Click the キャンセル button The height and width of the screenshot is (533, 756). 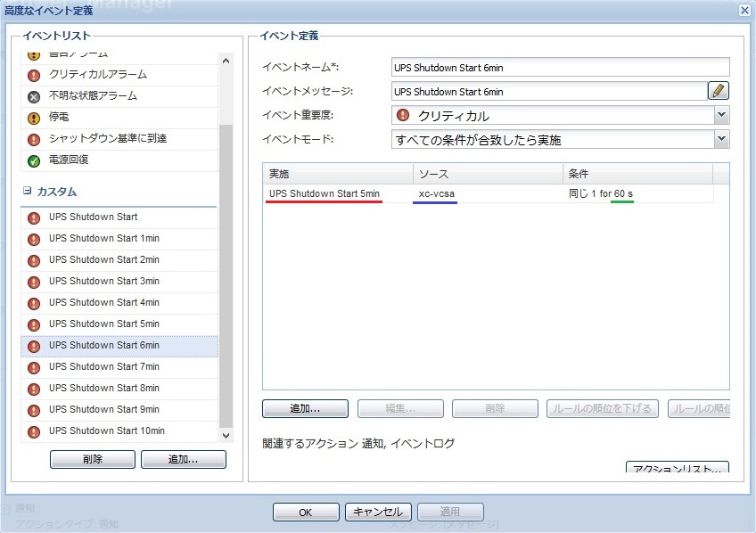click(x=378, y=512)
